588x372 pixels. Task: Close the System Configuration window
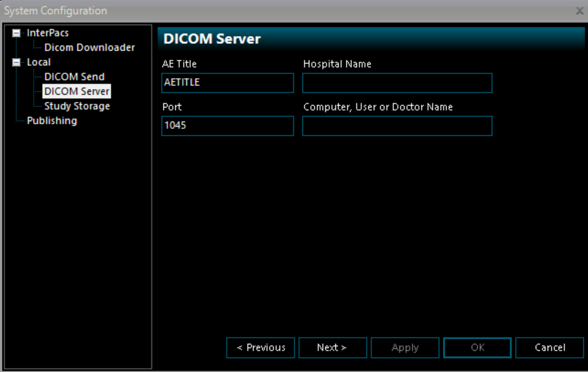579,11
